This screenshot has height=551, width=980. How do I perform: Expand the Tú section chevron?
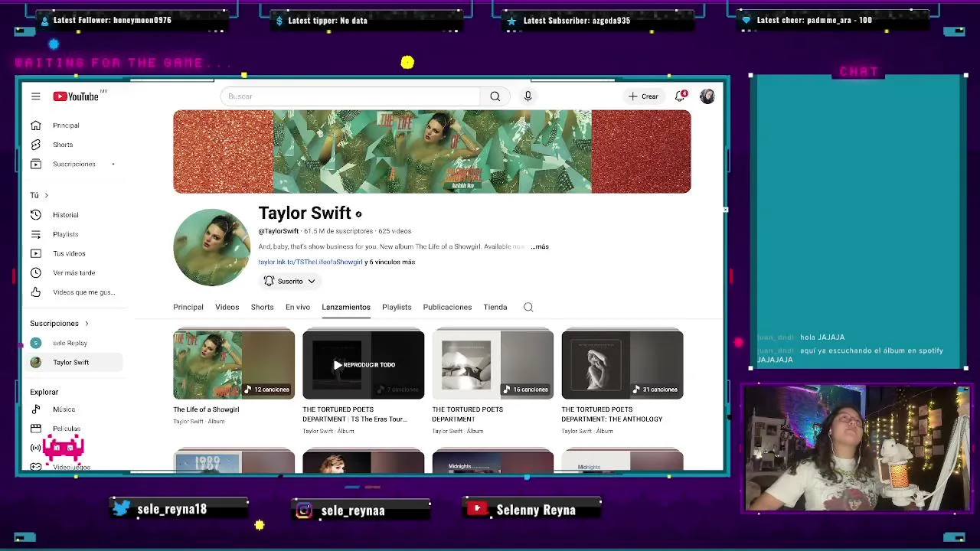[46, 195]
